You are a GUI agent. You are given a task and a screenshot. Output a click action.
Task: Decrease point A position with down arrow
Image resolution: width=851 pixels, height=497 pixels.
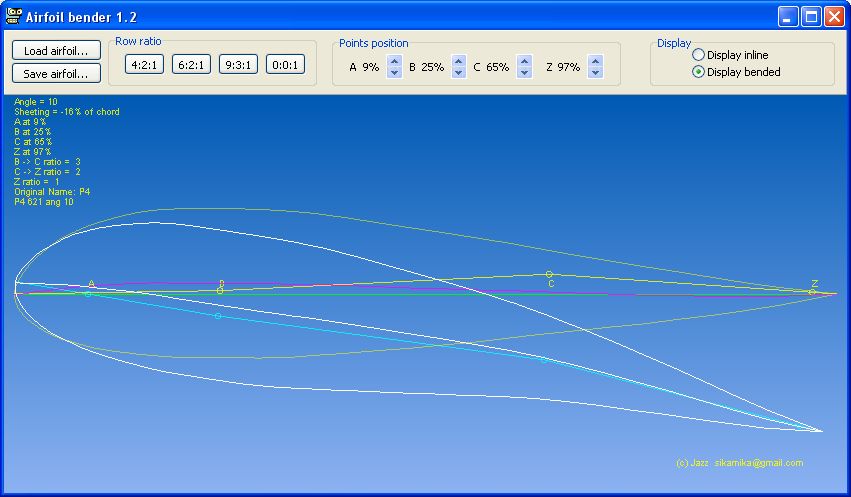(x=394, y=73)
